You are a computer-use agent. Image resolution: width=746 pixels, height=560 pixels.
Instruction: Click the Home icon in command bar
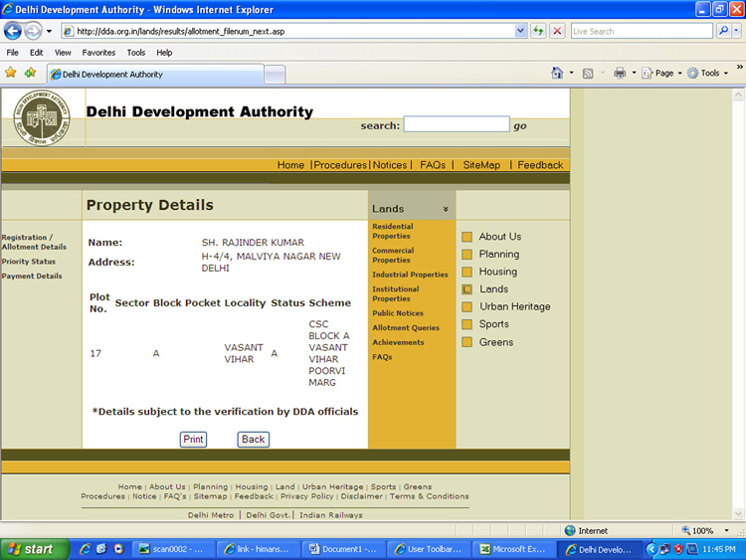pos(558,73)
